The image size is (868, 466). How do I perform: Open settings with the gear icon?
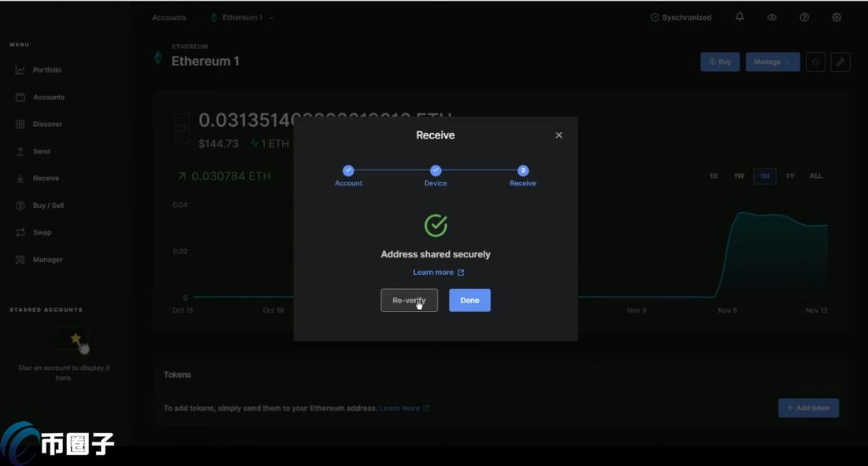pyautogui.click(x=836, y=17)
